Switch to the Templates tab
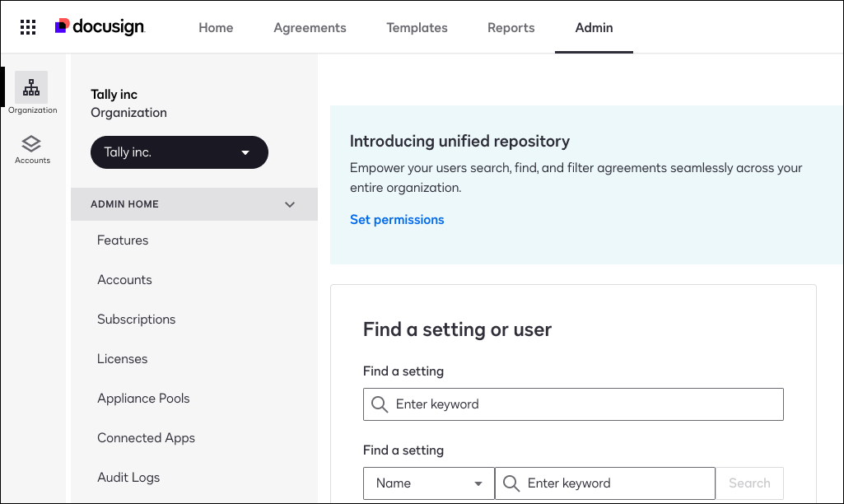Image resolution: width=844 pixels, height=504 pixels. [x=417, y=28]
